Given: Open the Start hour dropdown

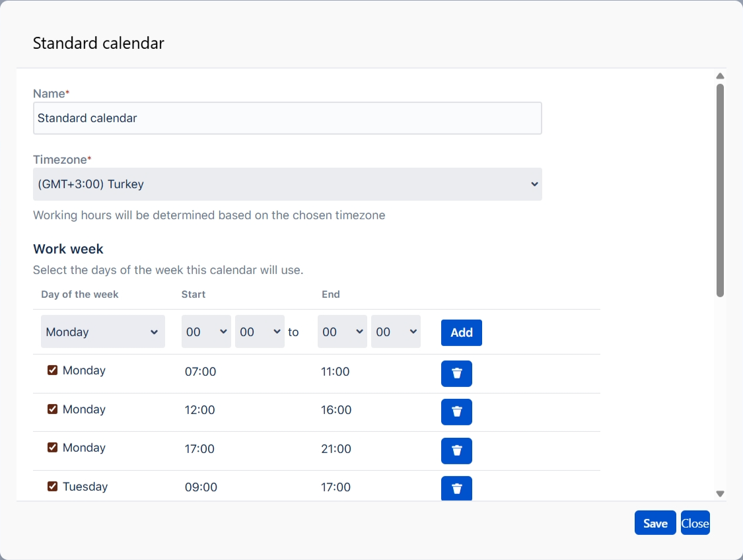Looking at the screenshot, I should point(206,332).
